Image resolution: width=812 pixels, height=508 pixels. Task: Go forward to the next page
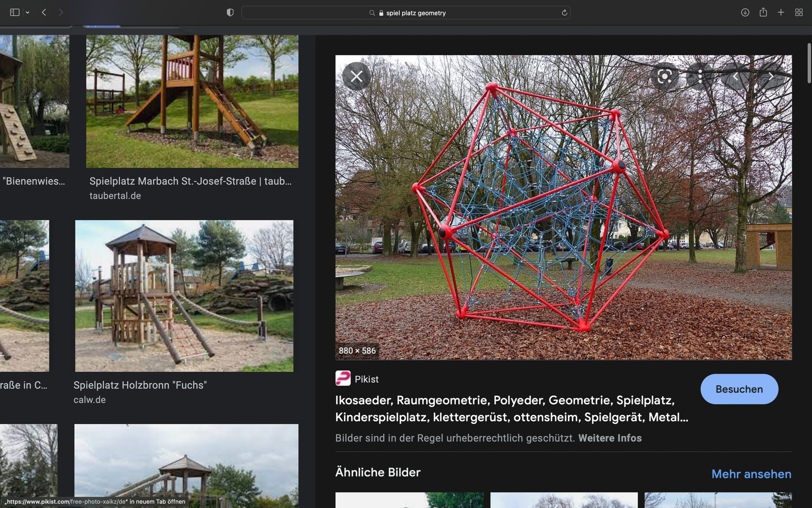tap(61, 13)
